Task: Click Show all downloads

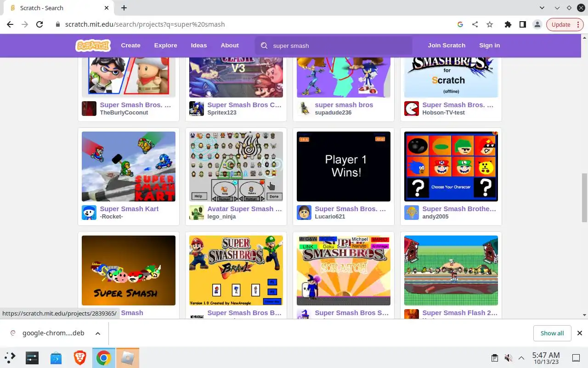Action: pyautogui.click(x=552, y=333)
